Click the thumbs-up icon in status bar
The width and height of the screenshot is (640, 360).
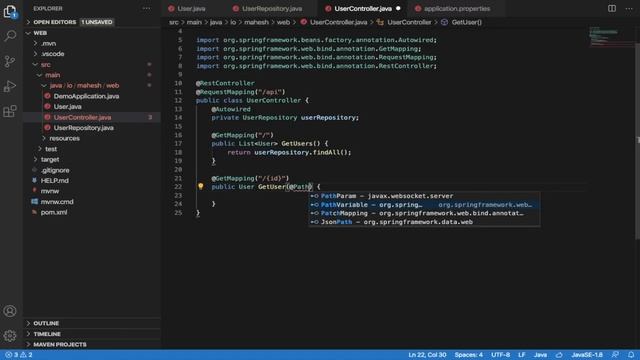559,355
